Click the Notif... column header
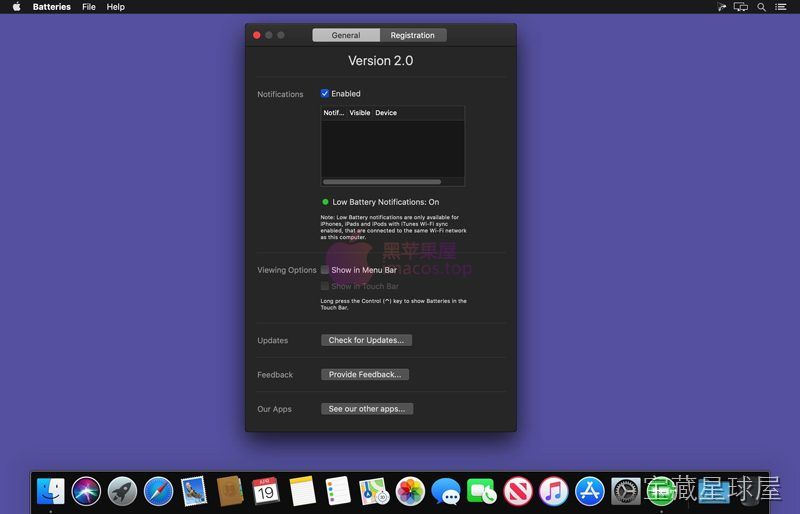The height and width of the screenshot is (514, 800). [334, 113]
